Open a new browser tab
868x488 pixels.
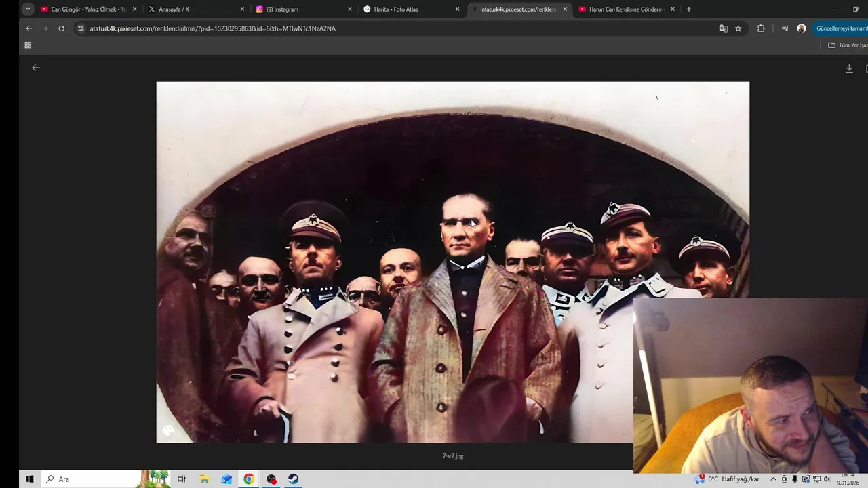(x=689, y=9)
